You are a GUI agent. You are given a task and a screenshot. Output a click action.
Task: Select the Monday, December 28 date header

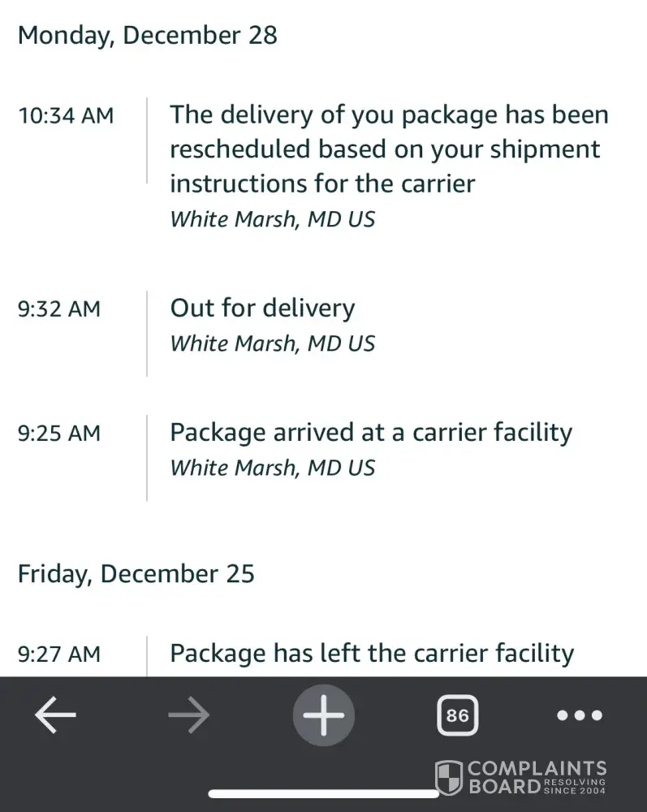147,35
